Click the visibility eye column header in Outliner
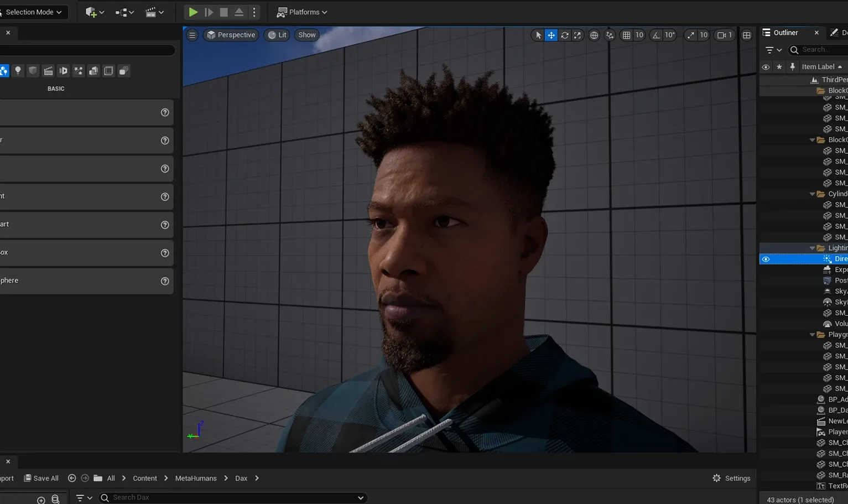This screenshot has width=848, height=504. point(766,67)
